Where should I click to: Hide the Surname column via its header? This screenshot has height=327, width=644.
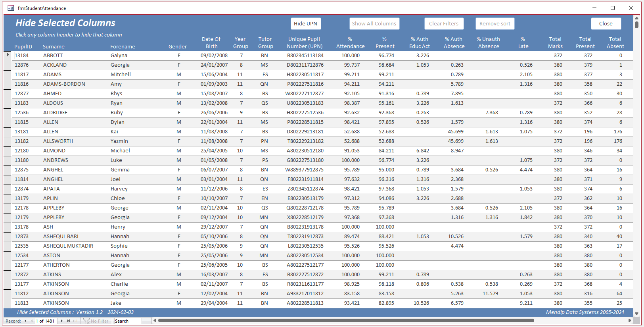pos(54,46)
